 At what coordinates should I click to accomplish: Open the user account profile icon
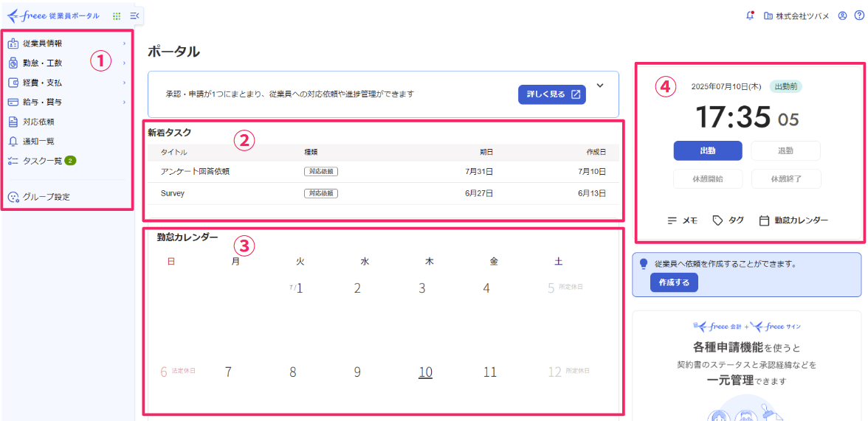tap(843, 16)
